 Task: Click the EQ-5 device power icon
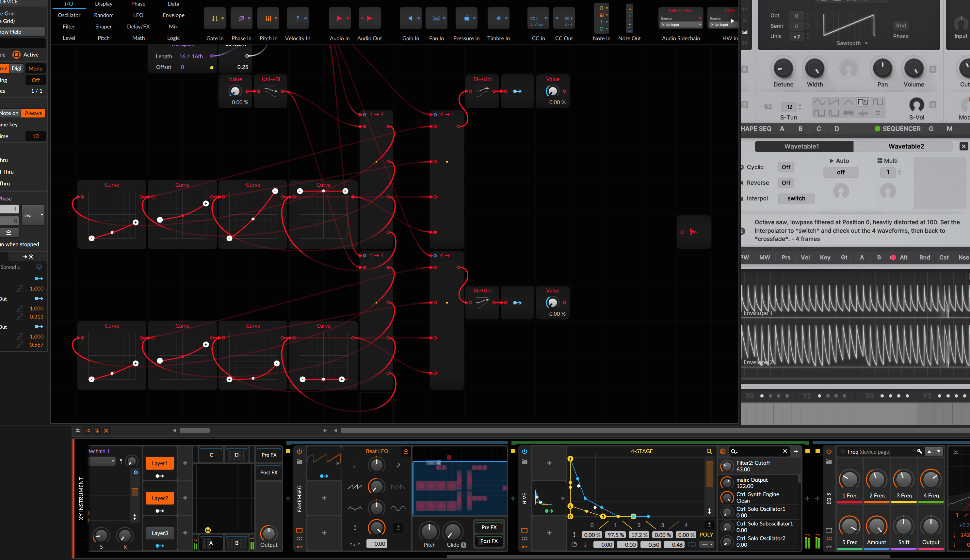click(829, 451)
